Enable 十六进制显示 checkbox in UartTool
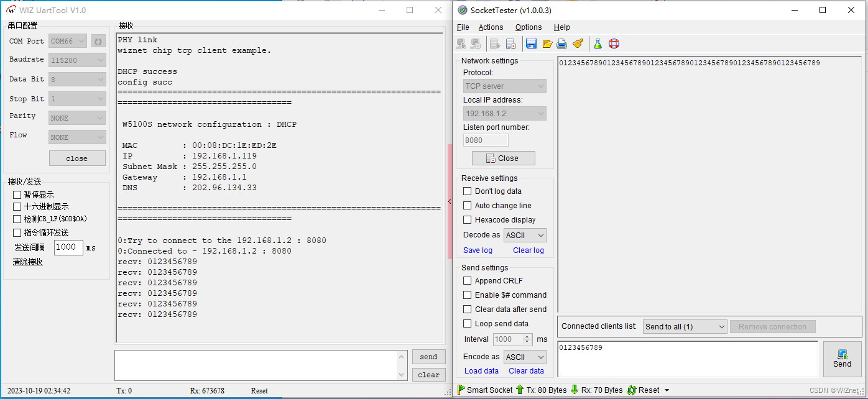 [x=17, y=206]
